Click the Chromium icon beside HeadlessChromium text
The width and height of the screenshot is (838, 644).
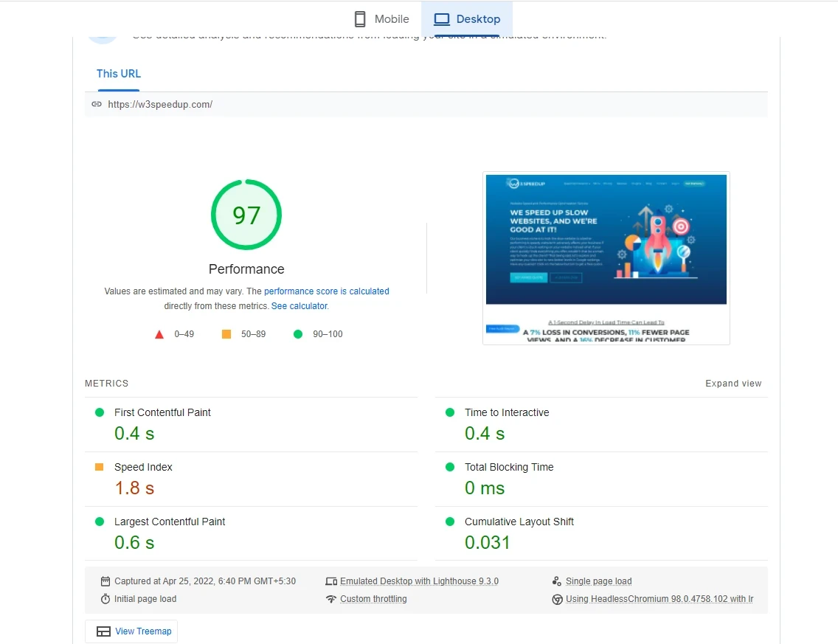[557, 599]
